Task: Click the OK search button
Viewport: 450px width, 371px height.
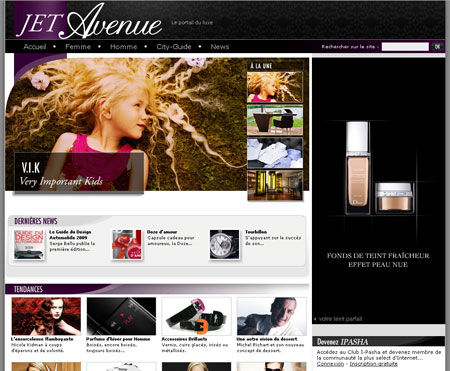Action: [437, 47]
